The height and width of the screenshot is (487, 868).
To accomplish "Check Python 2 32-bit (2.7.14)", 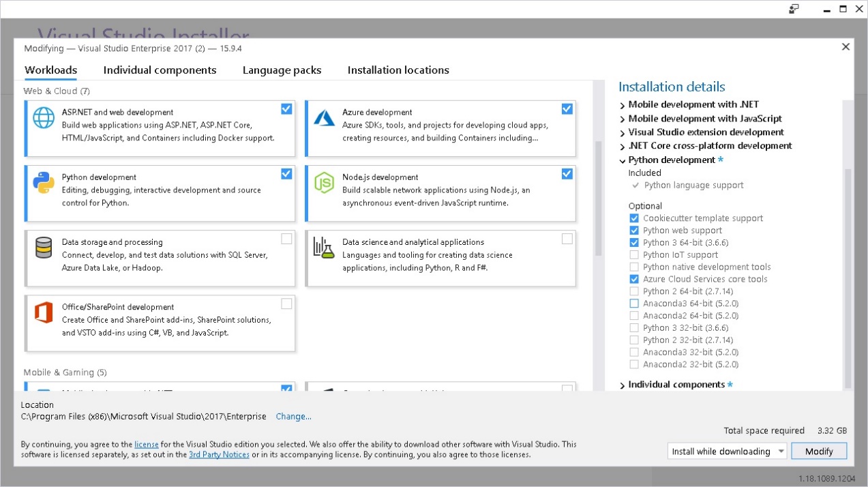I will pos(634,340).
